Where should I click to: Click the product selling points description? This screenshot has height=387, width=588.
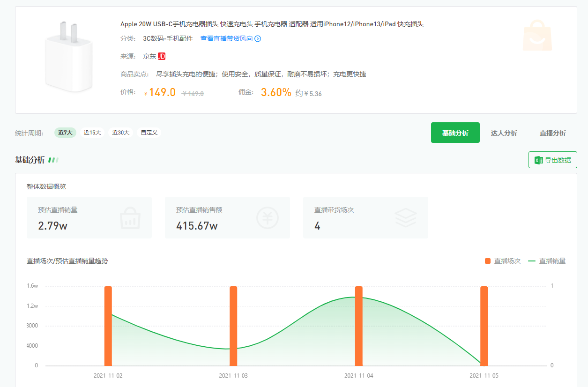[261, 74]
